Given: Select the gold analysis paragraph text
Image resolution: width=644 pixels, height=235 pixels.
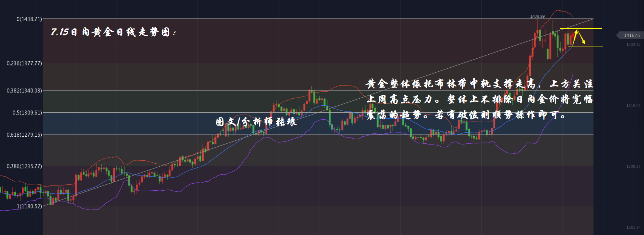Looking at the screenshot, I should 479,99.
